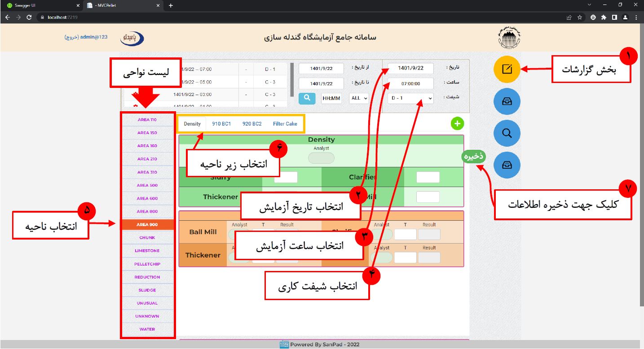Select REDUCTION in the area list
Screen dimensions: 644x349
pos(147,277)
